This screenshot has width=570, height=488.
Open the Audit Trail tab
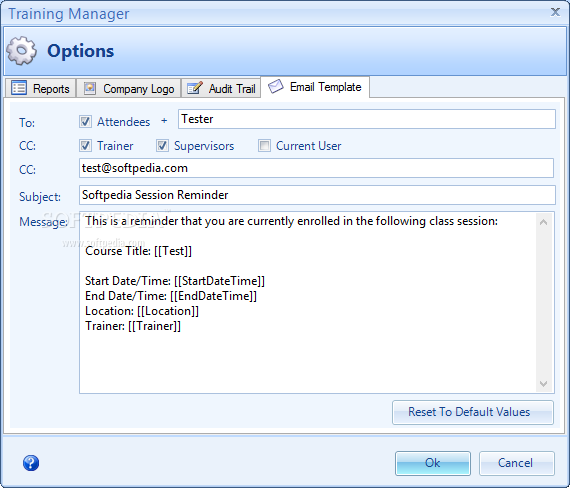(221, 88)
